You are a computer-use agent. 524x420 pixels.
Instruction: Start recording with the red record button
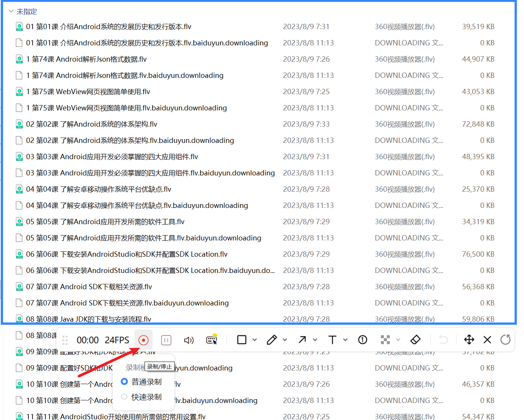[144, 340]
